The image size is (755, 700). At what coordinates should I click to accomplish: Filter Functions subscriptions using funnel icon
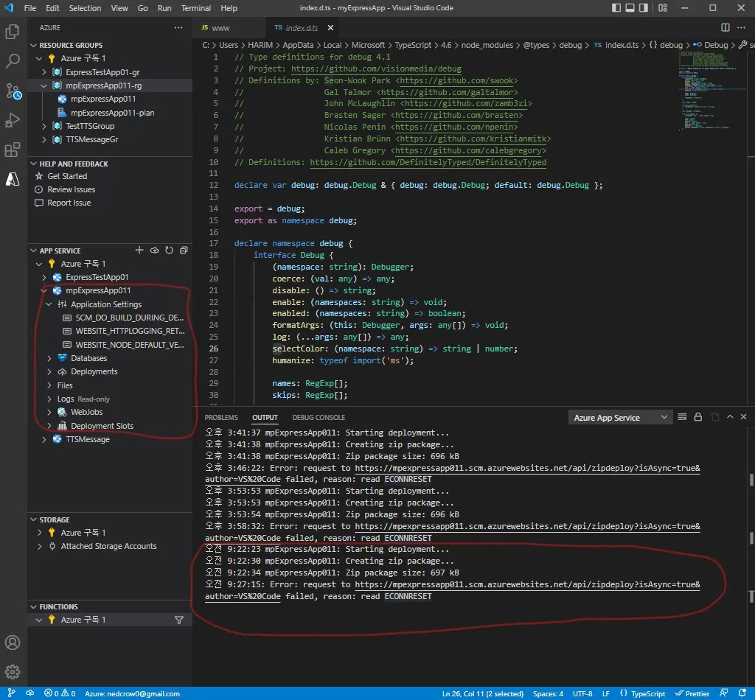(179, 620)
